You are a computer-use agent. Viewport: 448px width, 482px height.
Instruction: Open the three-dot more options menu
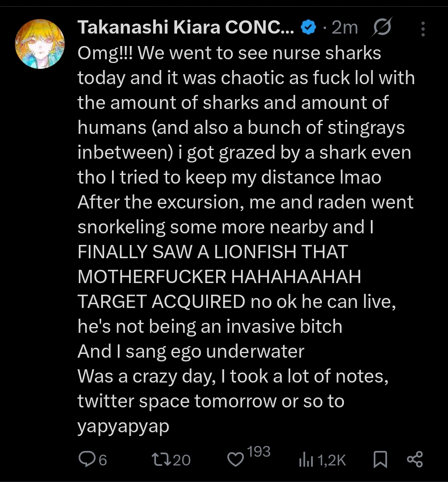tap(423, 29)
